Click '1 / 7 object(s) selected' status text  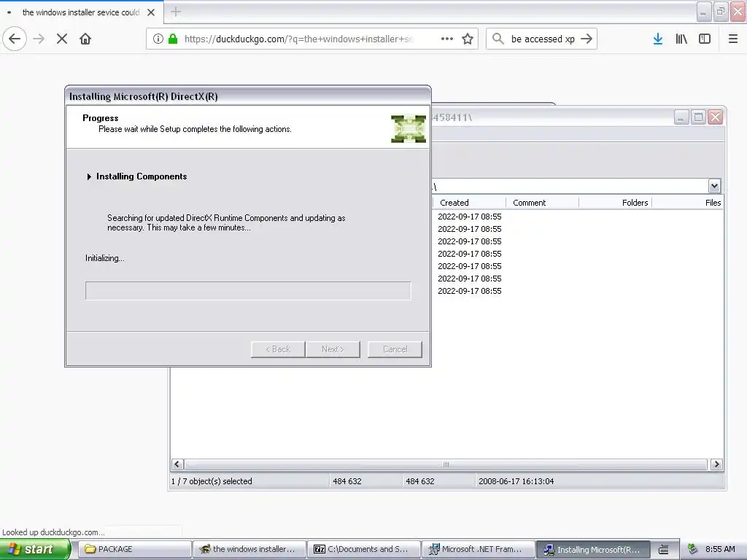(x=212, y=481)
